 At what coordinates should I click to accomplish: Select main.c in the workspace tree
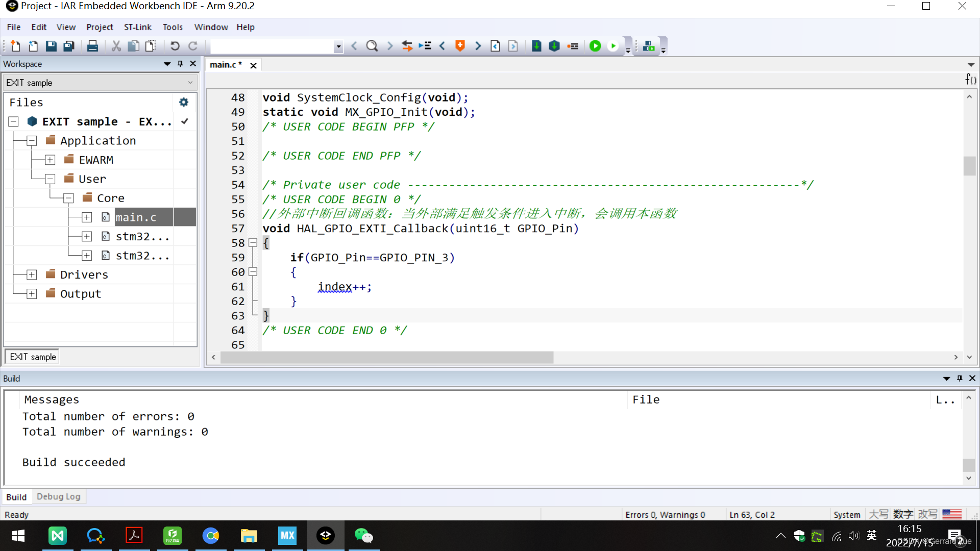click(136, 217)
